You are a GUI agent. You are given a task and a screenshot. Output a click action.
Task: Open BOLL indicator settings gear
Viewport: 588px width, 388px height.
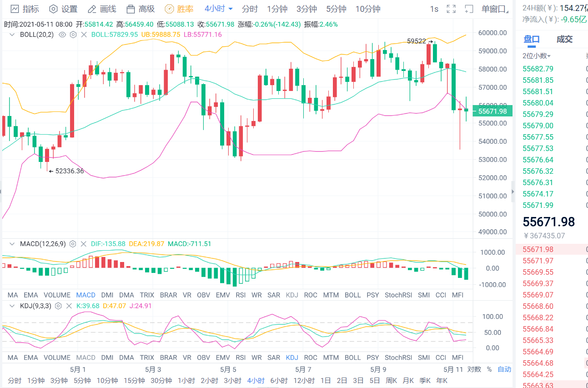coord(73,35)
